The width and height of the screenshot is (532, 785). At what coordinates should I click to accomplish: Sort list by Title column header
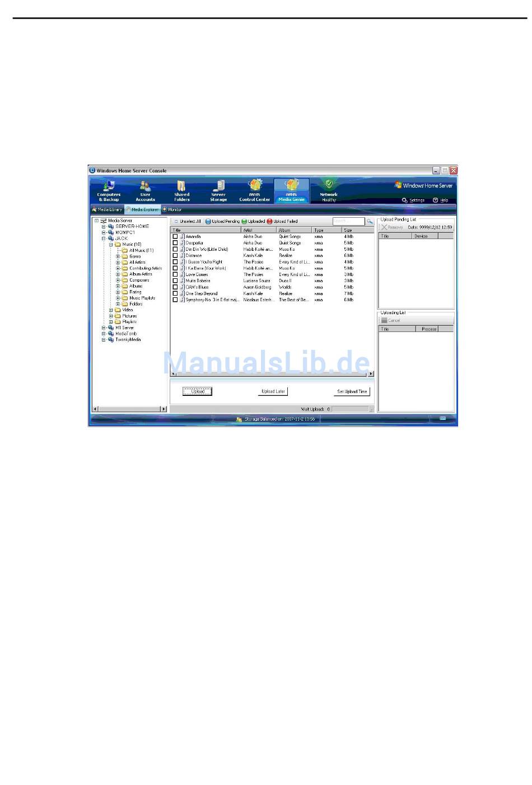[x=206, y=230]
